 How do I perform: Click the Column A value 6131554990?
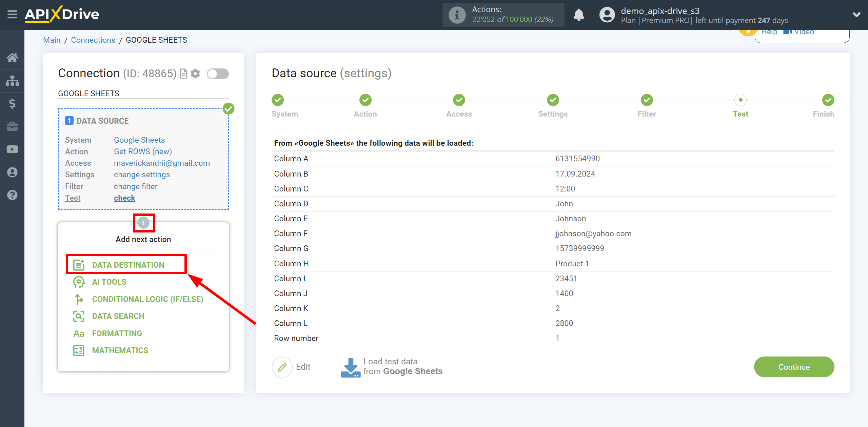577,159
